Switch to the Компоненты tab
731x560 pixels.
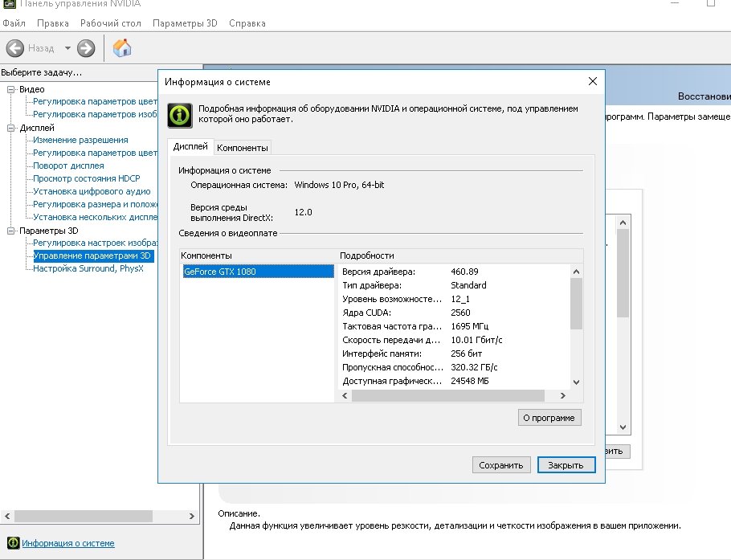pyautogui.click(x=243, y=148)
